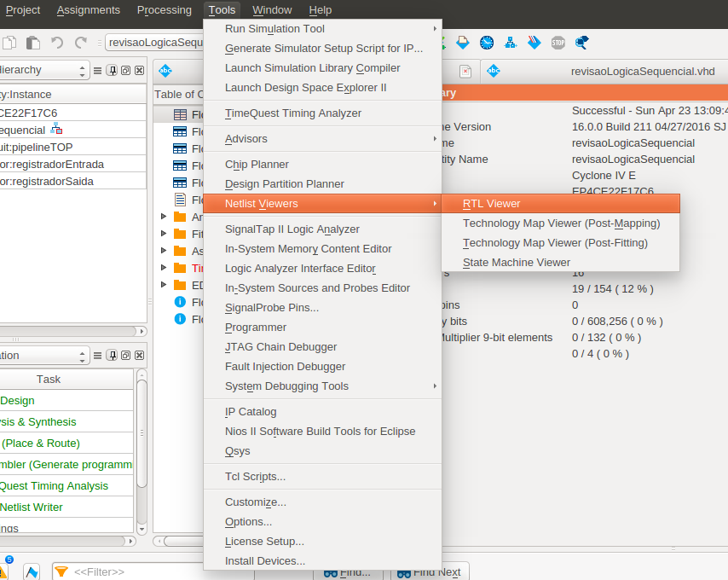Click the filter funnel icon in the messages bar
Screen dimensions: 728x580
[61, 571]
